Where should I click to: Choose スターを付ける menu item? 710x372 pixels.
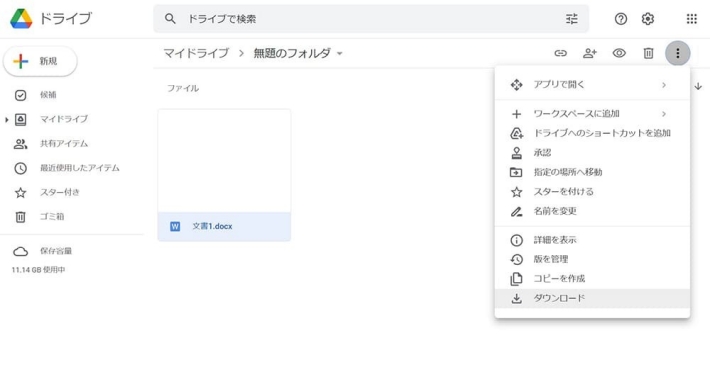click(592, 191)
